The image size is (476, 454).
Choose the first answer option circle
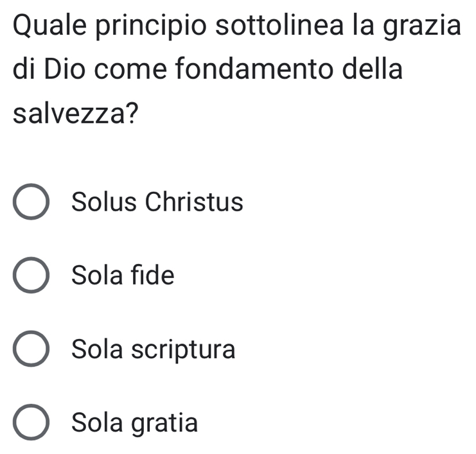[30, 203]
